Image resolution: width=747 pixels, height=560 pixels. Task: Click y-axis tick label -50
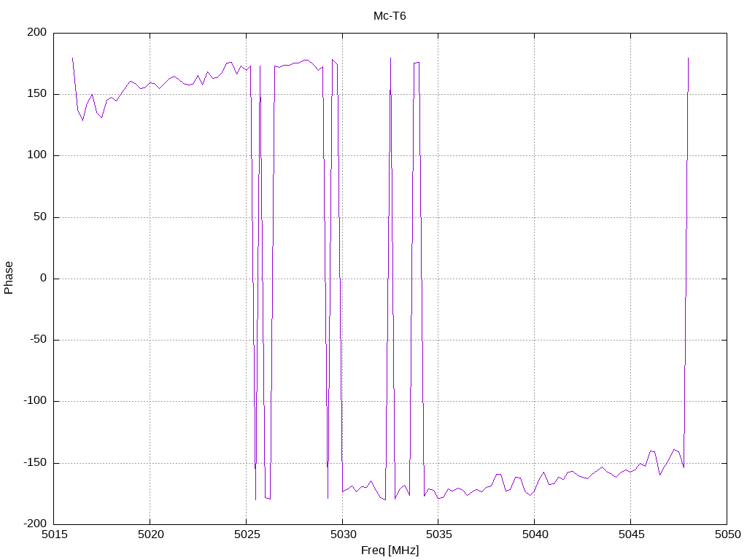coord(39,340)
